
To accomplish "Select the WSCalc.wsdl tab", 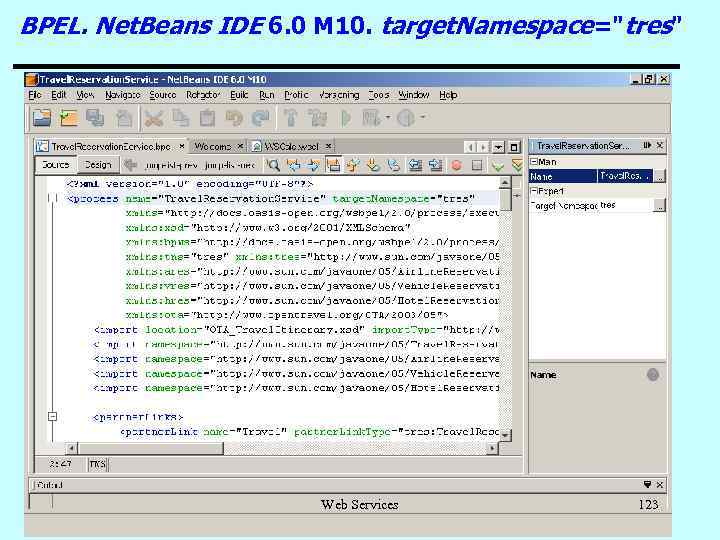I will tap(291, 146).
